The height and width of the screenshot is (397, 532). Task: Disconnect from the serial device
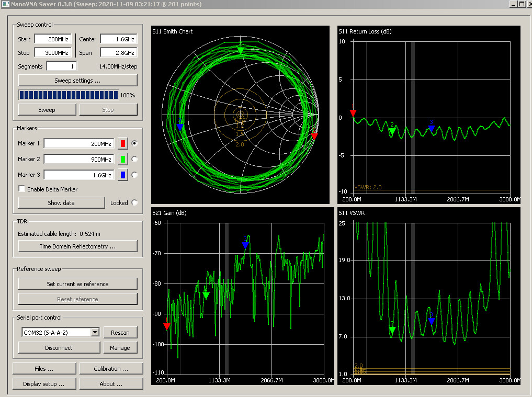pos(59,347)
